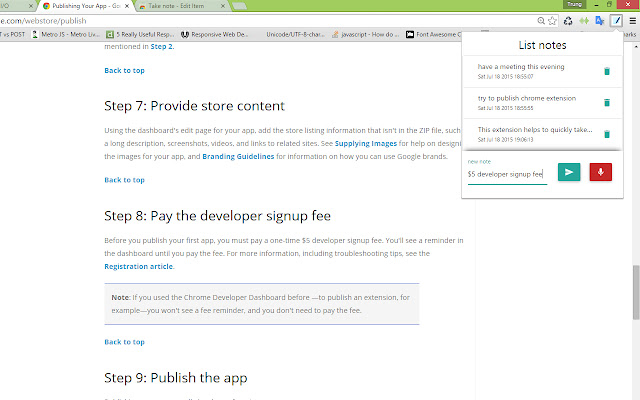Open a new tab with the new tab button
640x400 pixels.
(239, 6)
